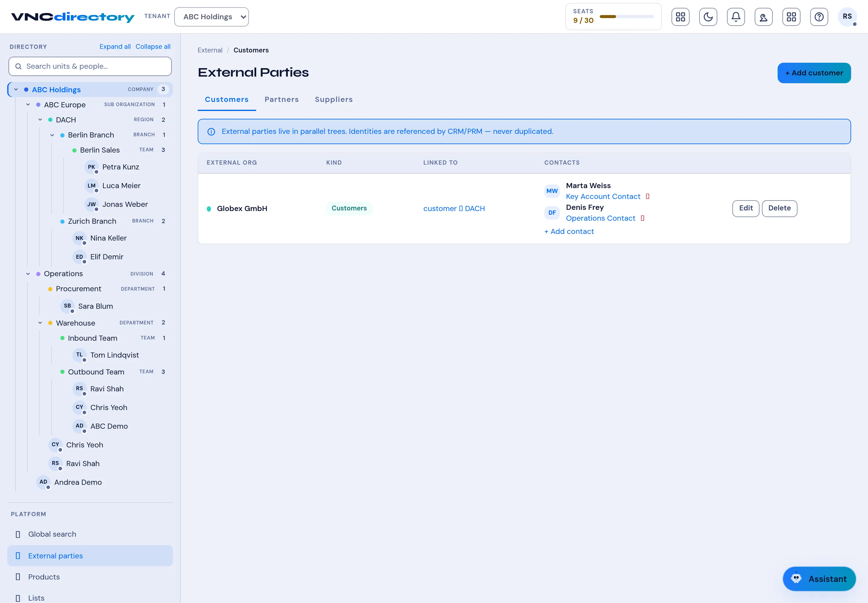This screenshot has height=603, width=868.
Task: Click Delete for Globex GmbH
Action: 779,209
